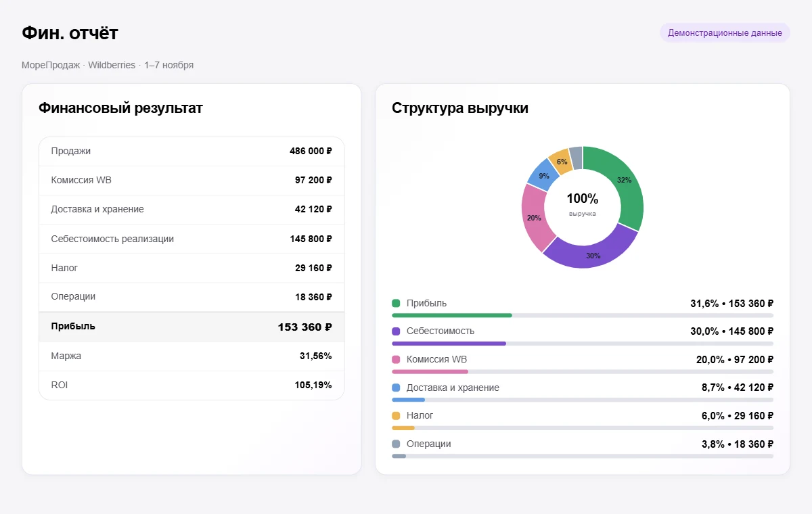Select the Продажи row label
812x514 pixels.
coord(71,151)
